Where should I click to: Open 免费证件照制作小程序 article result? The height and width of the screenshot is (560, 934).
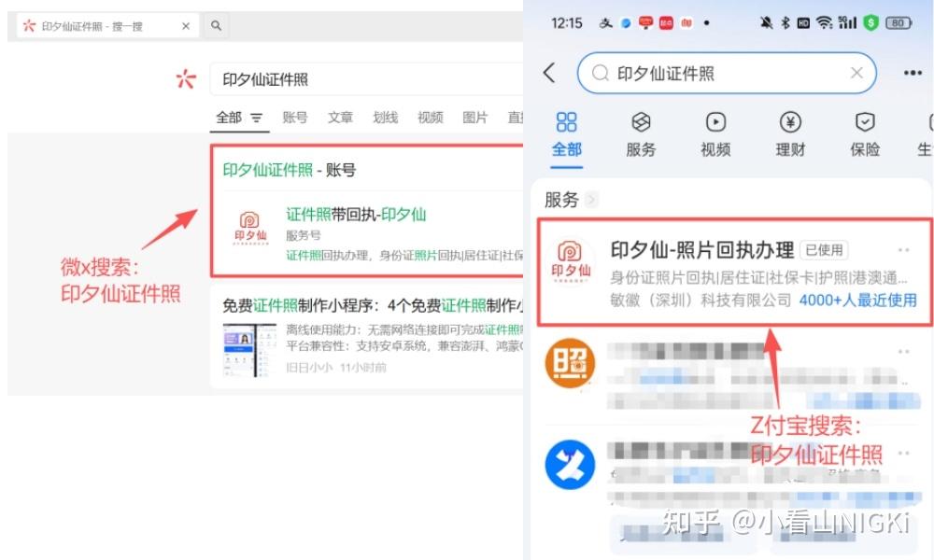pos(373,305)
